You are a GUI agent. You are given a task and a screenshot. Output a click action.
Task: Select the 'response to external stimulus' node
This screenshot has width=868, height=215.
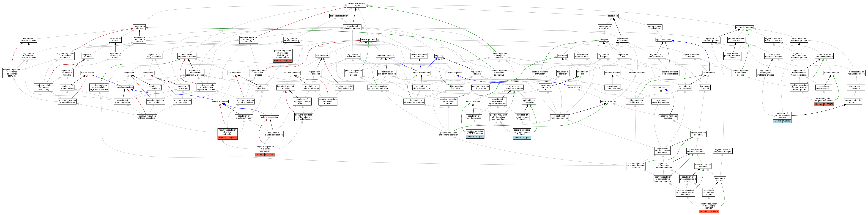tap(28, 39)
